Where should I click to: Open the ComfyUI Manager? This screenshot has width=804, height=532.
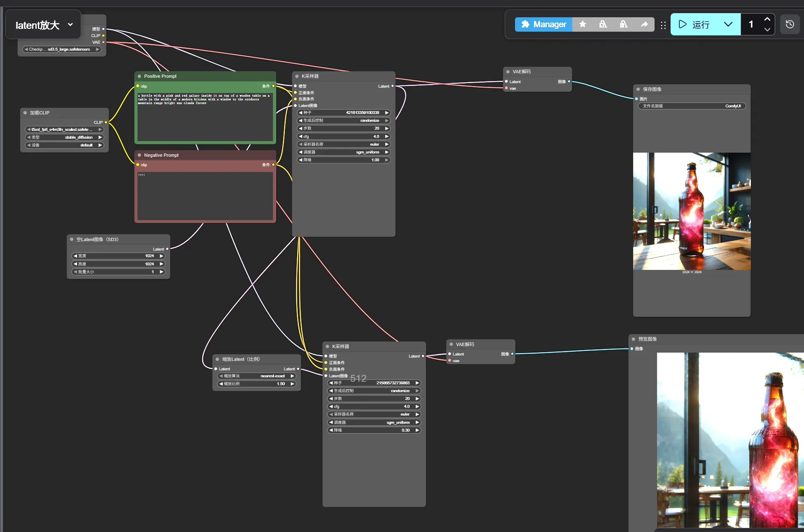click(543, 24)
